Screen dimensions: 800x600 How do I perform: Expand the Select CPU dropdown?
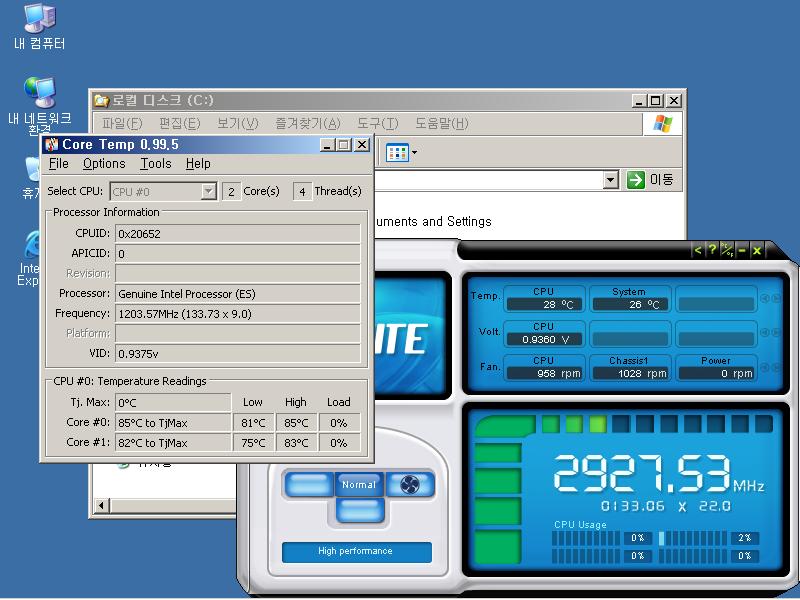(208, 192)
